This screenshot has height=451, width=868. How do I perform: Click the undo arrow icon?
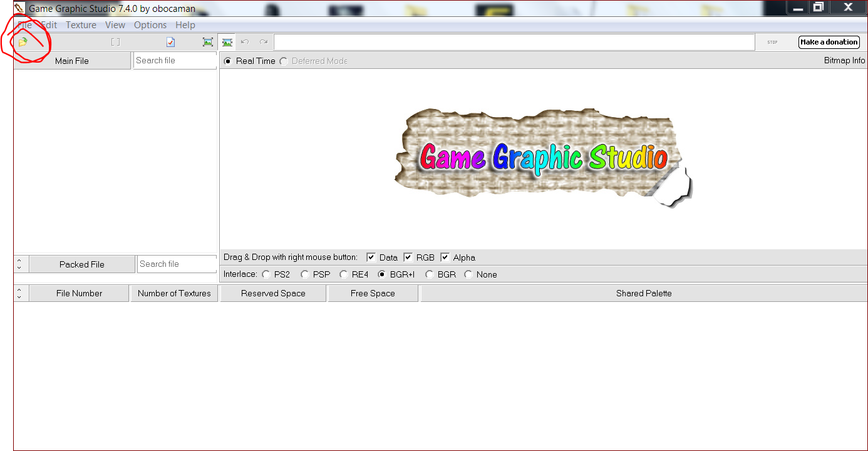[x=245, y=42]
